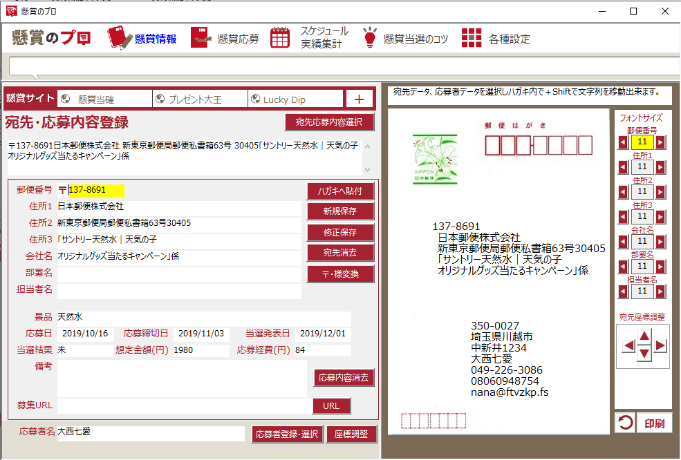Screen dimensions: 681x460
Task: Click the rotate icon beside 印刷
Action: point(624,423)
